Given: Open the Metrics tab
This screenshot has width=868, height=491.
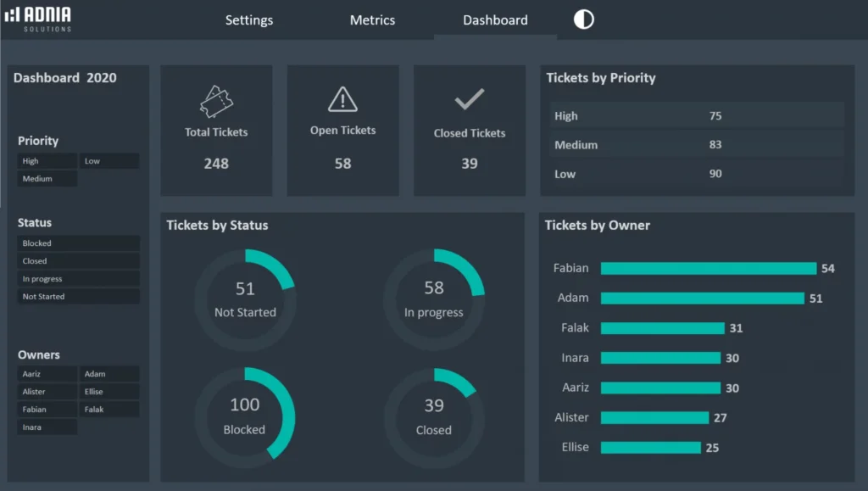Looking at the screenshot, I should point(372,20).
